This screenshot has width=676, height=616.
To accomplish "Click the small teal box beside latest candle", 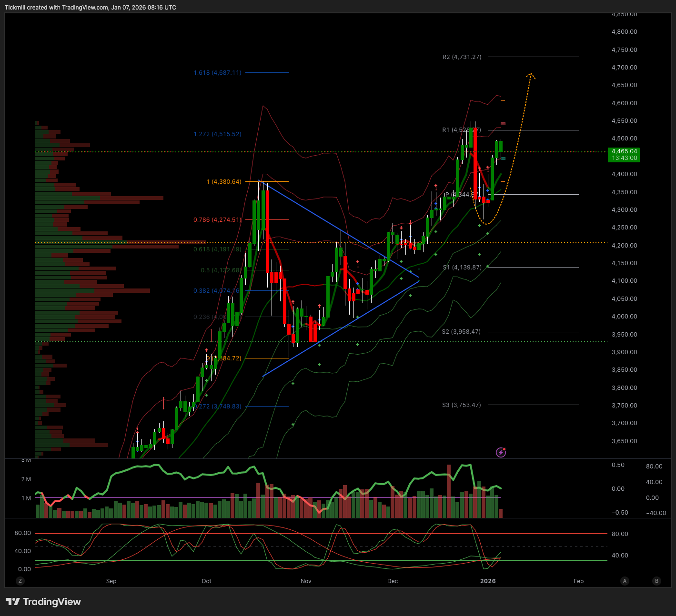I will (x=503, y=159).
